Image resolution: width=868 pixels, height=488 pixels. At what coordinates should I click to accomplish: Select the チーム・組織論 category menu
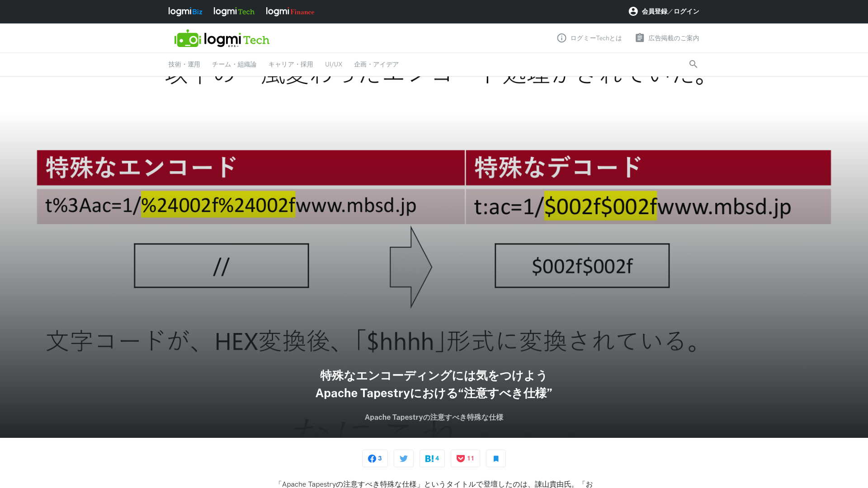(234, 65)
